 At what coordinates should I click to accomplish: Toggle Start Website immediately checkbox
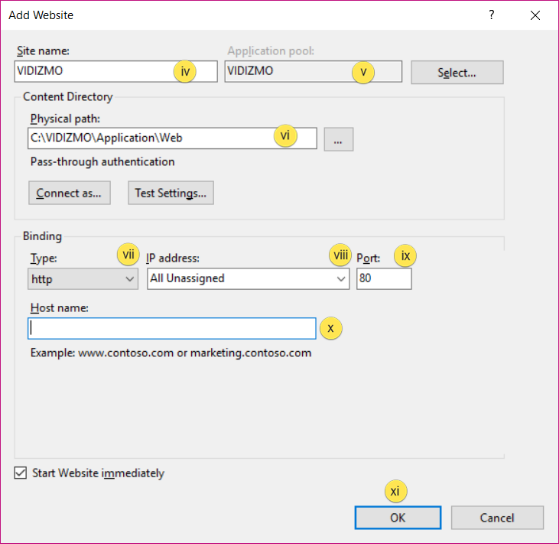pos(20,473)
